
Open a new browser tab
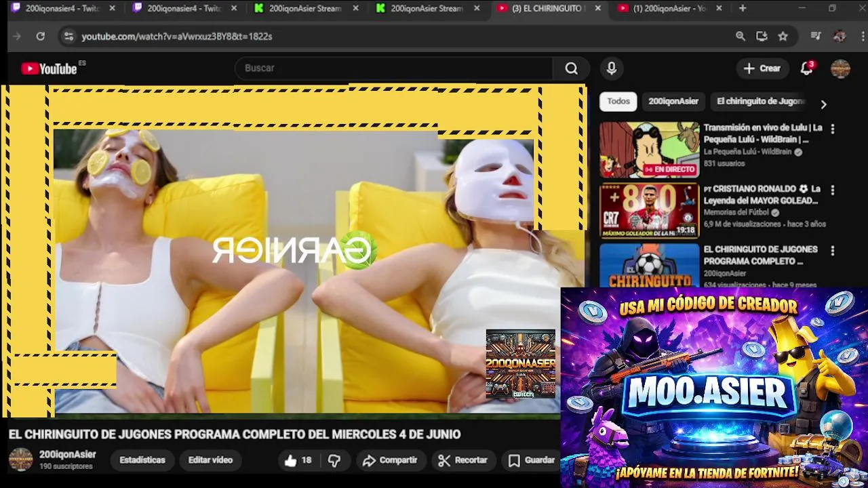point(743,9)
